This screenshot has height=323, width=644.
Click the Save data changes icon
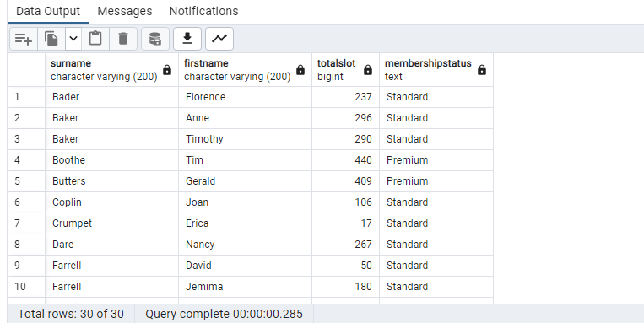(x=154, y=39)
